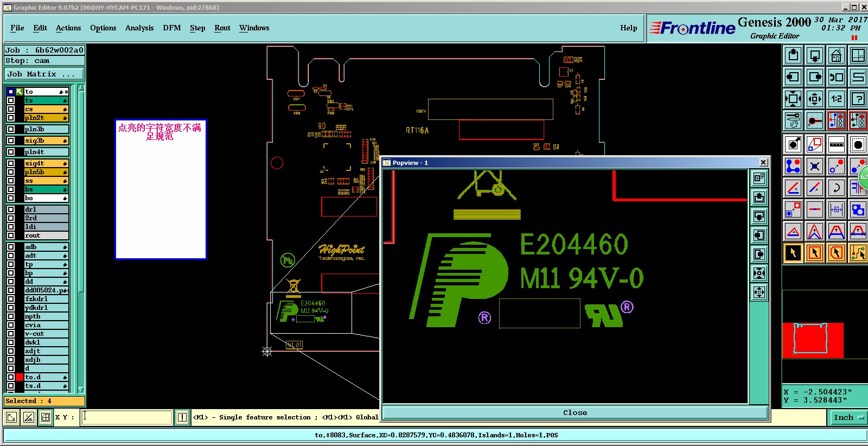Select the rectangle area selection tool icon
The width and height of the screenshot is (868, 446).
[x=815, y=253]
